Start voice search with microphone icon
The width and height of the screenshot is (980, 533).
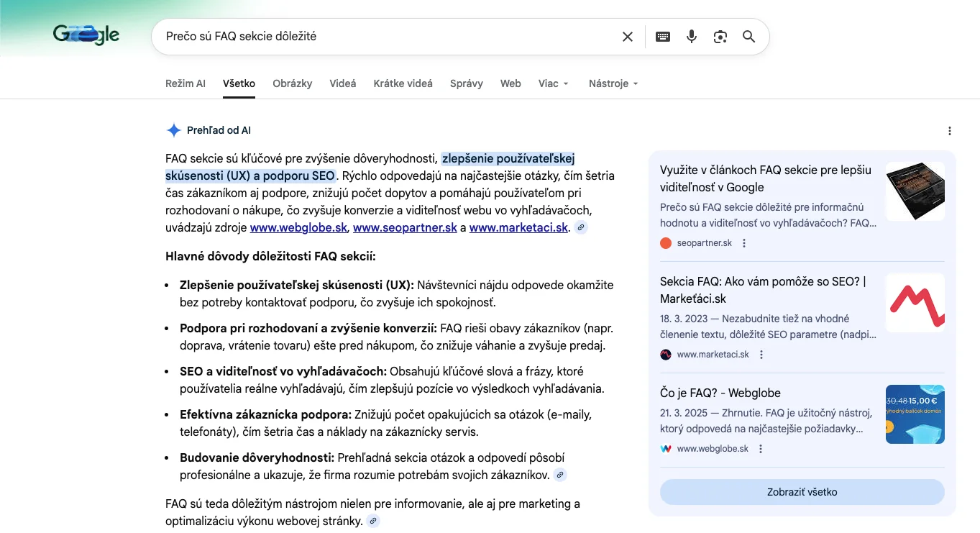[x=692, y=37]
